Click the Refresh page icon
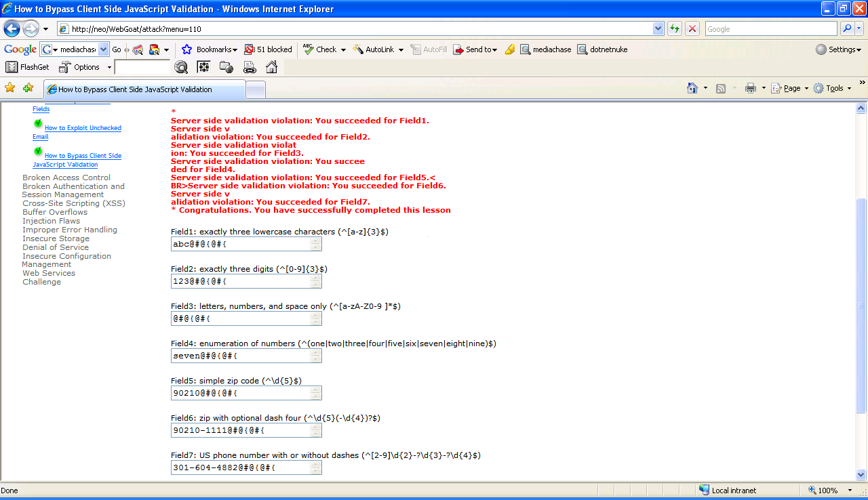The width and height of the screenshot is (868, 500). pos(675,29)
